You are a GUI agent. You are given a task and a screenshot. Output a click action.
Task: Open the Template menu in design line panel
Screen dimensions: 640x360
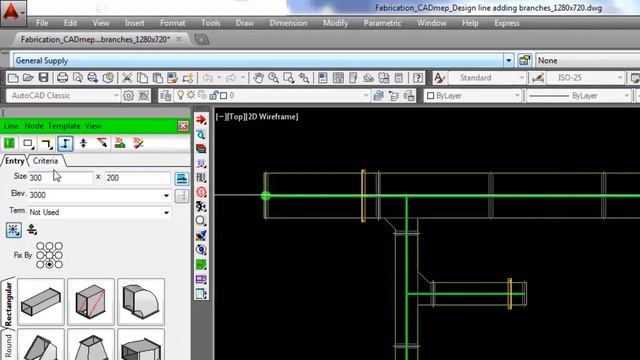(64, 126)
